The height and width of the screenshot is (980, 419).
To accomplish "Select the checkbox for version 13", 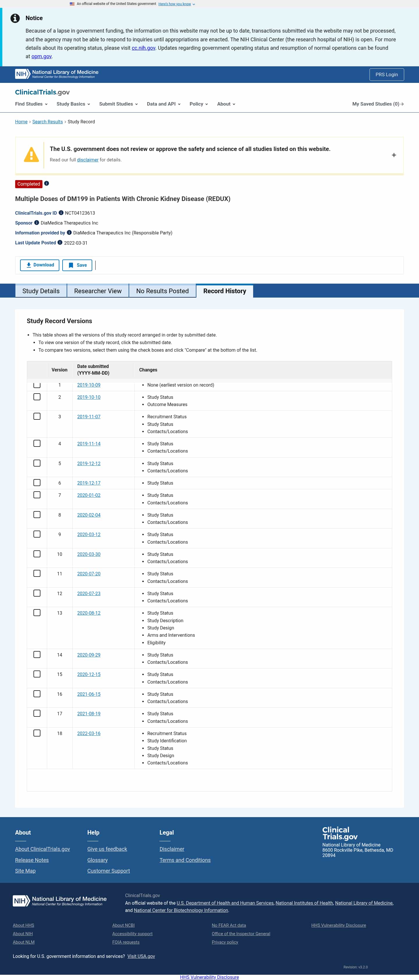I will pos(37,613).
